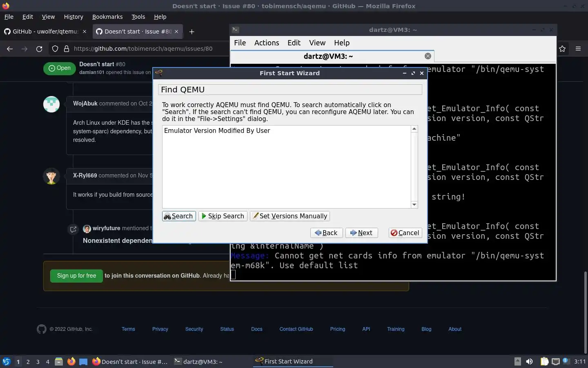
Task: Click the Firefox address bar URL
Action: pyautogui.click(x=143, y=49)
